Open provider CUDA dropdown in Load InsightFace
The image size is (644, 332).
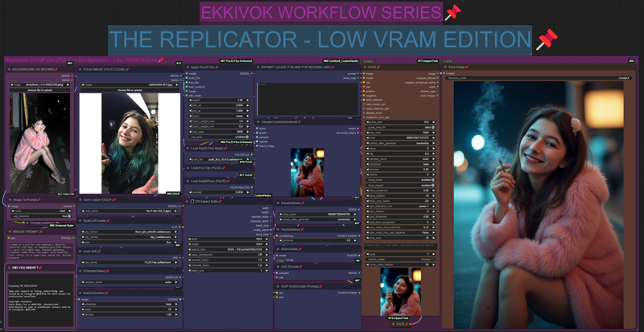(218, 192)
